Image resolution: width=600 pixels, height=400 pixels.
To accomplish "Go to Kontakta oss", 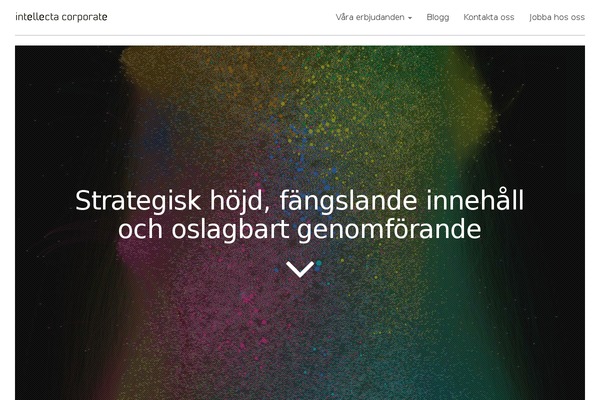I will tap(489, 17).
